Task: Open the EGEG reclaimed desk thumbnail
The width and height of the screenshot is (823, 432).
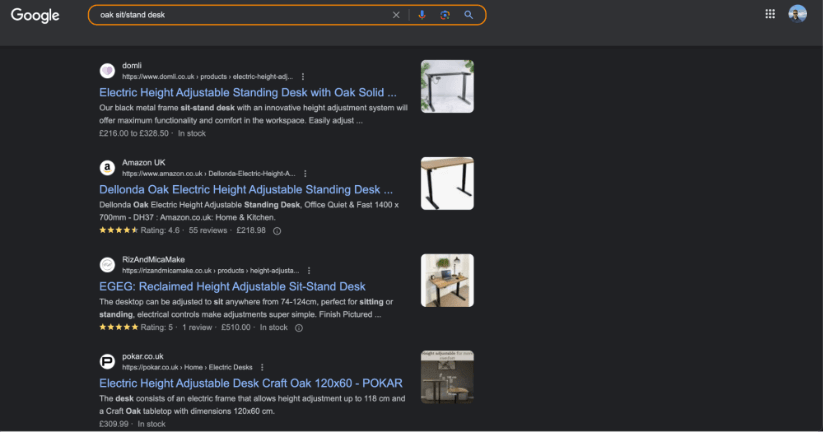Action: click(x=447, y=280)
